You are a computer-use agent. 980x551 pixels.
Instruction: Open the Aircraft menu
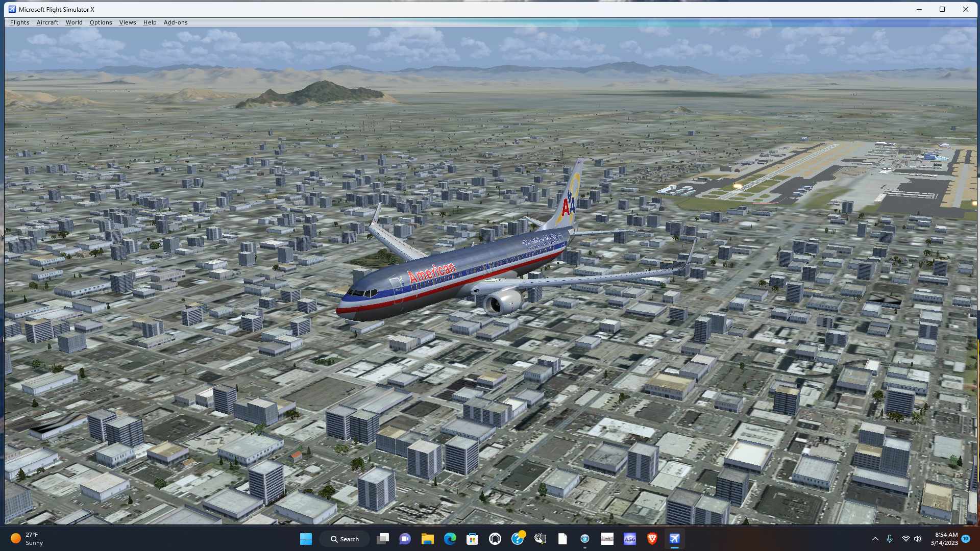(x=47, y=22)
